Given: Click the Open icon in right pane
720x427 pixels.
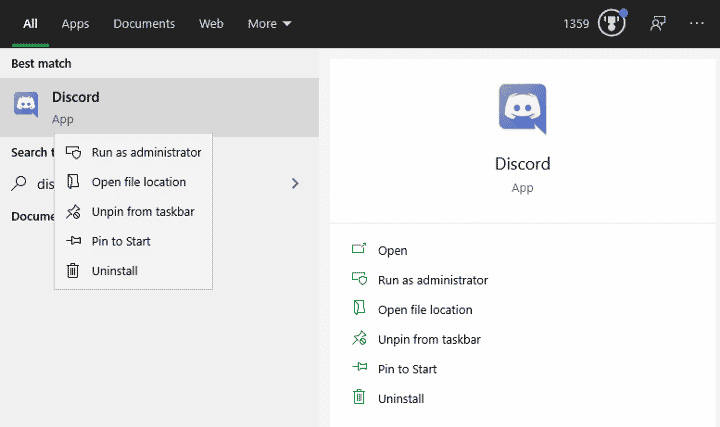Looking at the screenshot, I should [360, 250].
